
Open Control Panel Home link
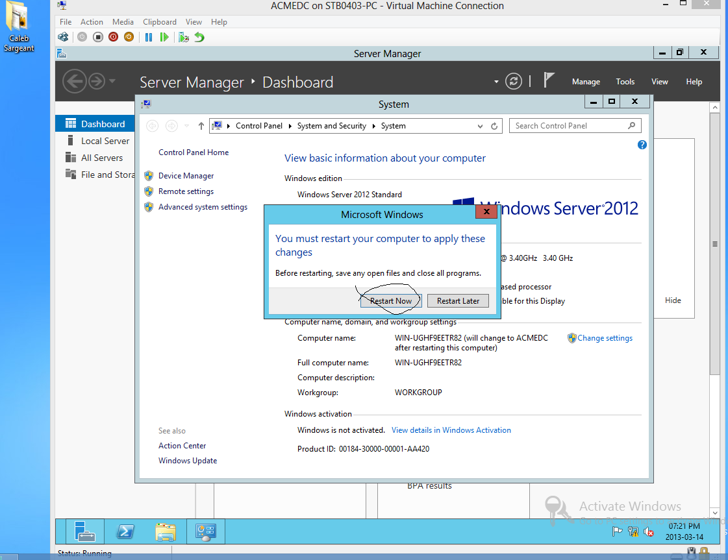(x=194, y=152)
